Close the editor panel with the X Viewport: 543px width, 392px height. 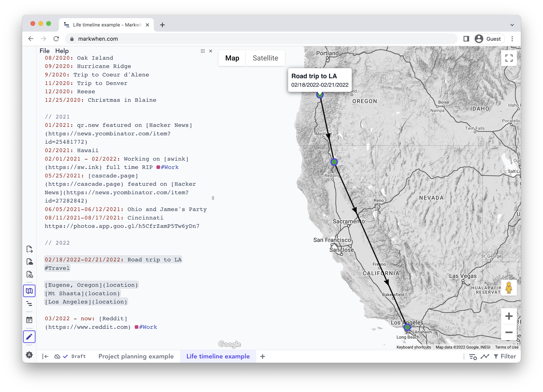coord(211,51)
